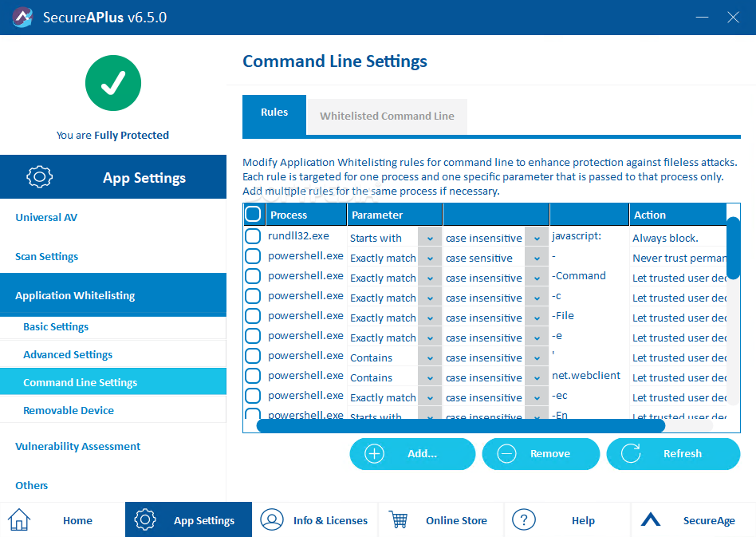Check the powershell.exe net.webclient rule checkbox
Image resolution: width=756 pixels, height=537 pixels.
coord(253,376)
